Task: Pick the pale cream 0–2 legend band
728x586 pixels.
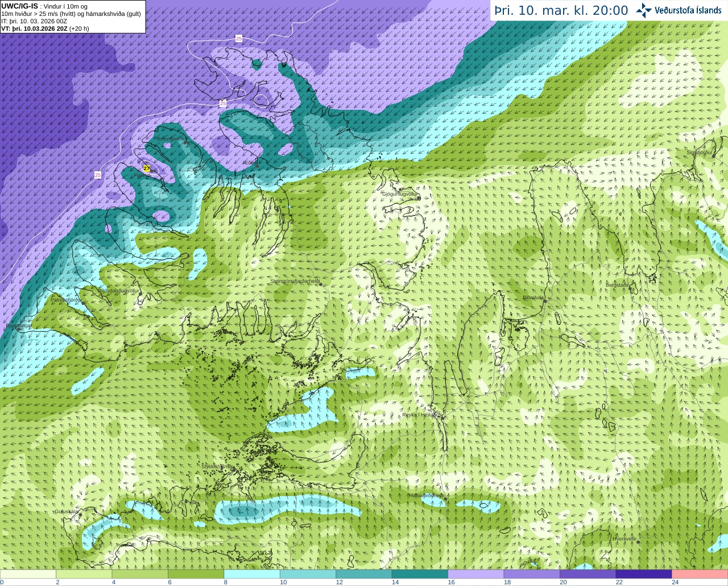Action: (x=28, y=574)
